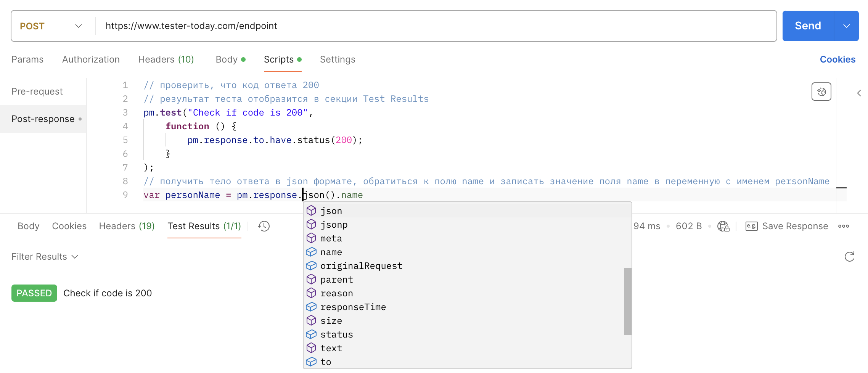Open the response history clock icon
Image resolution: width=868 pixels, height=373 pixels.
tap(264, 226)
